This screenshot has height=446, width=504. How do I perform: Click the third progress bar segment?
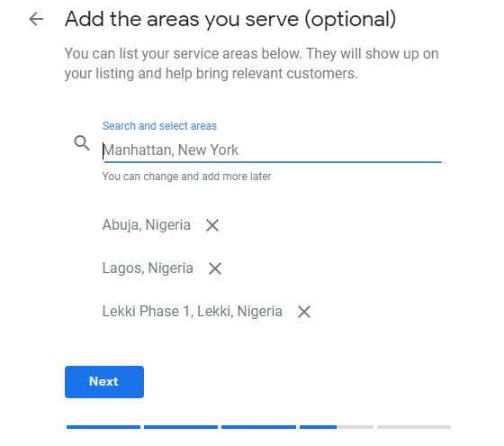(x=258, y=427)
